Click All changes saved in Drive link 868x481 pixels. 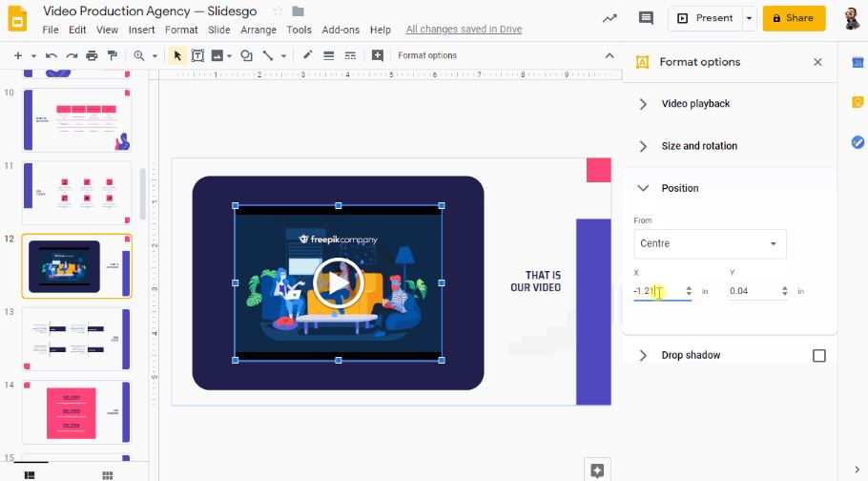[x=464, y=30]
